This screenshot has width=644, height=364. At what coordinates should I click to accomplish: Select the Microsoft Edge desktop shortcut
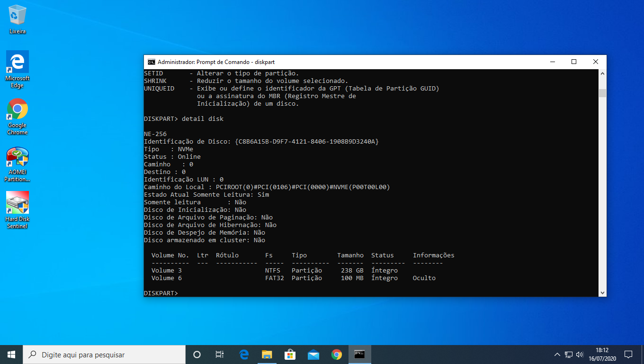[x=18, y=70]
